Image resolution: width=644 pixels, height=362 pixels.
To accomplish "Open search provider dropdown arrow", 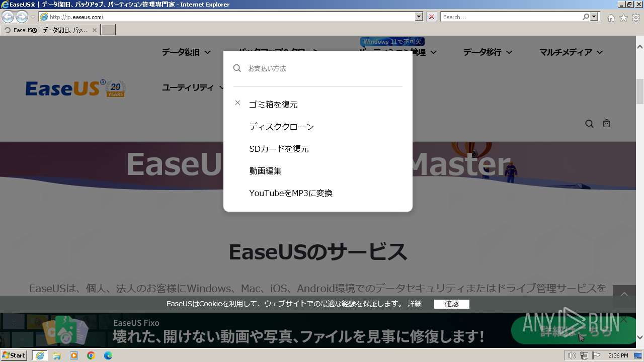I will pos(595,17).
